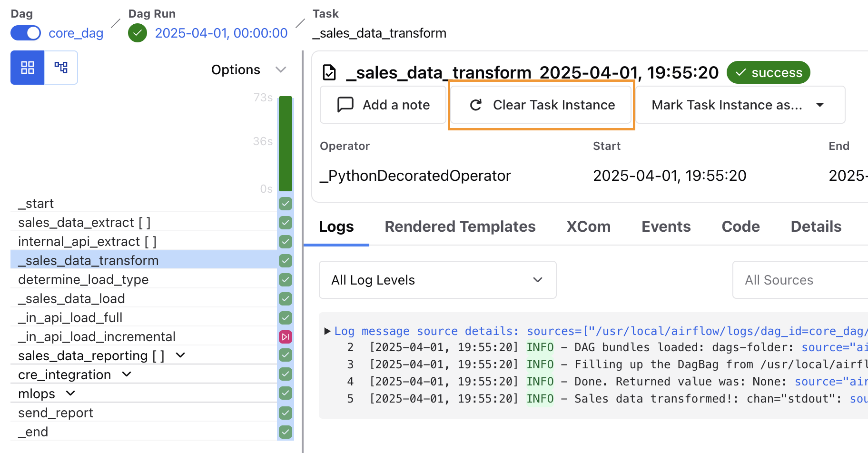Click the success status square for _start task

click(285, 203)
